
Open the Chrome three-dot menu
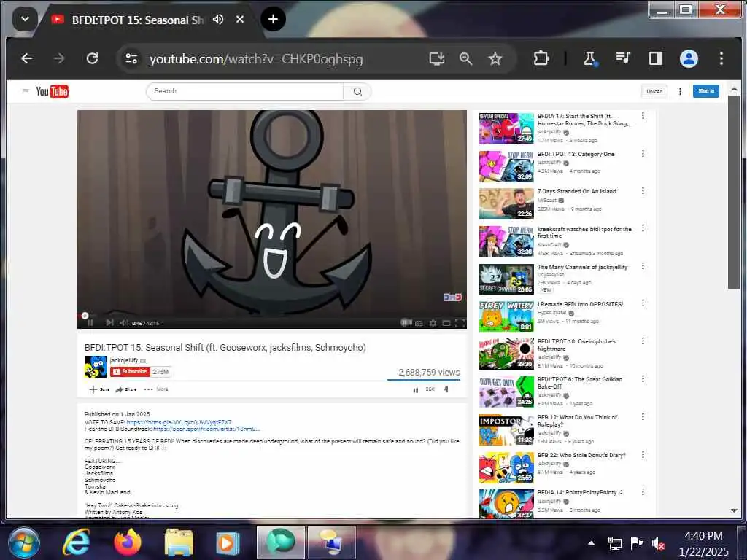[721, 58]
